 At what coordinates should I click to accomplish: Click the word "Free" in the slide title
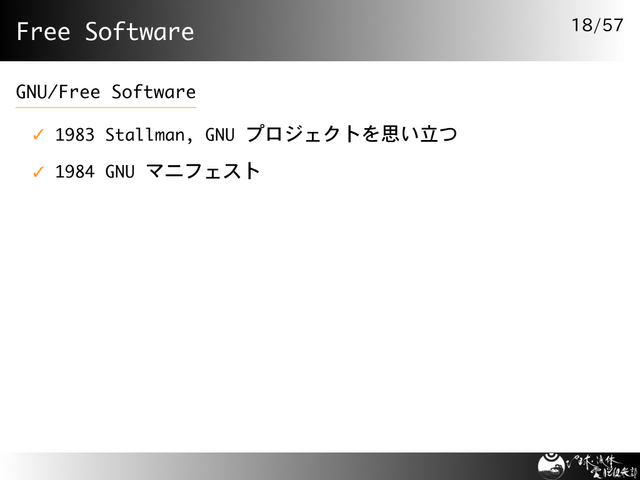[43, 32]
